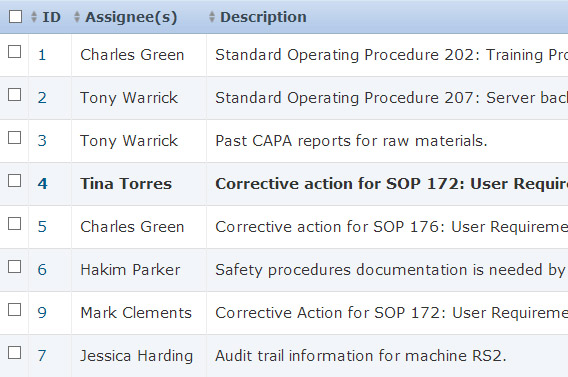Click Charles Green assignee in row 5

pos(132,227)
